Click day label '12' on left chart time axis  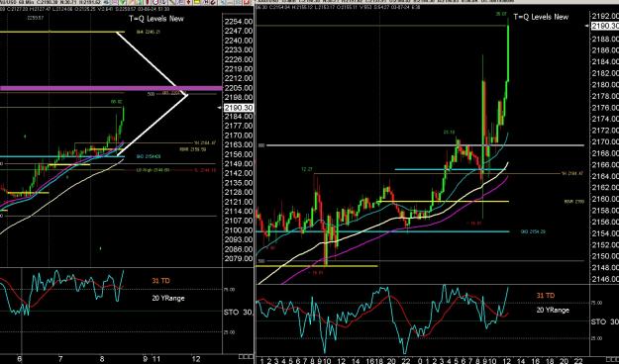[x=196, y=359]
